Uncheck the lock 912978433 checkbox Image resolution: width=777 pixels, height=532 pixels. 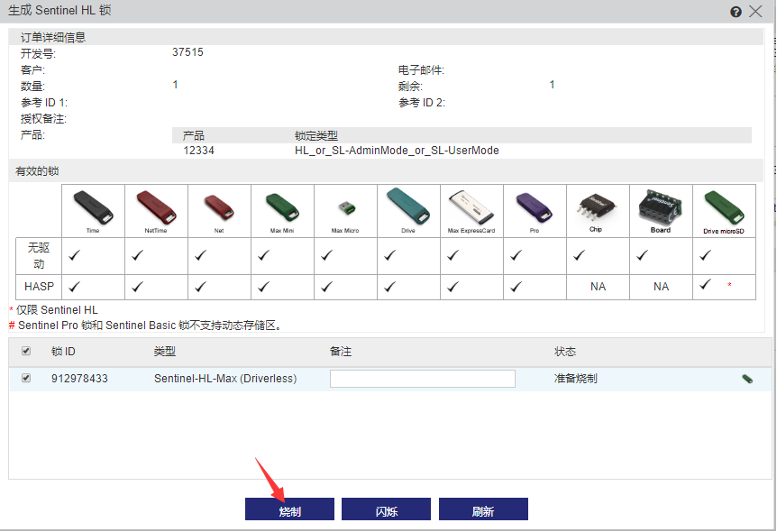(x=26, y=379)
